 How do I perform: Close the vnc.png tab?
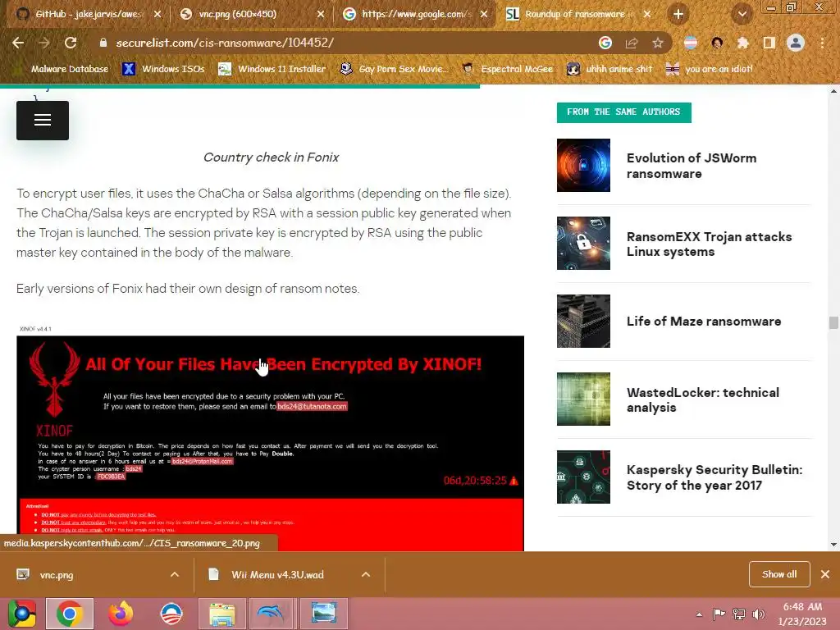[321, 15]
